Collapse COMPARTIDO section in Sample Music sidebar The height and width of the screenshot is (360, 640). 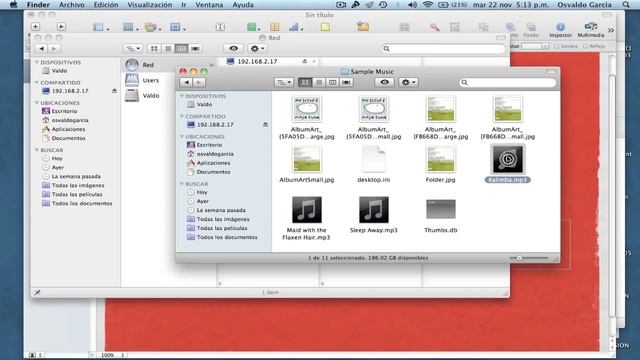(182, 116)
